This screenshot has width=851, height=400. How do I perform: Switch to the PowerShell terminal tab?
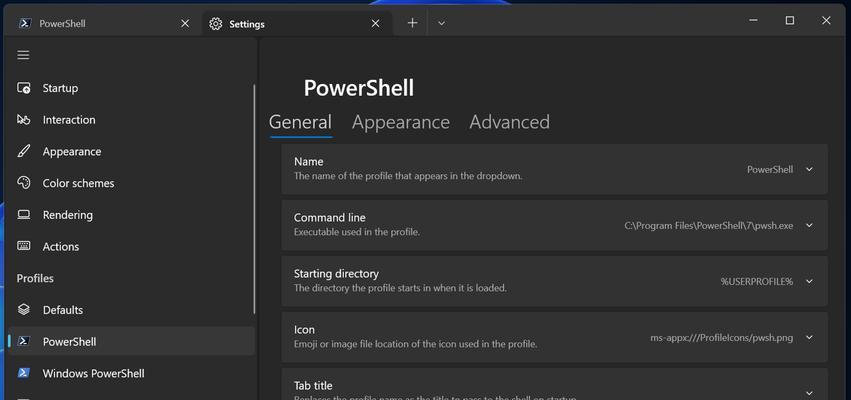click(x=103, y=23)
